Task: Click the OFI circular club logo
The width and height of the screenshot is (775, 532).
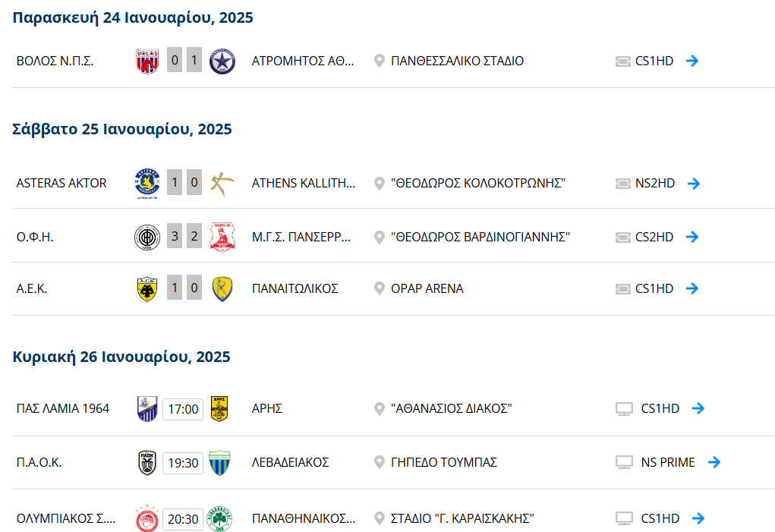Action: [147, 237]
